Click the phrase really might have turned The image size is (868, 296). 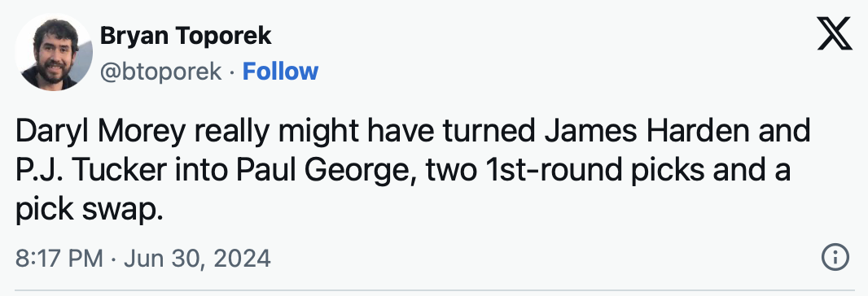365,132
